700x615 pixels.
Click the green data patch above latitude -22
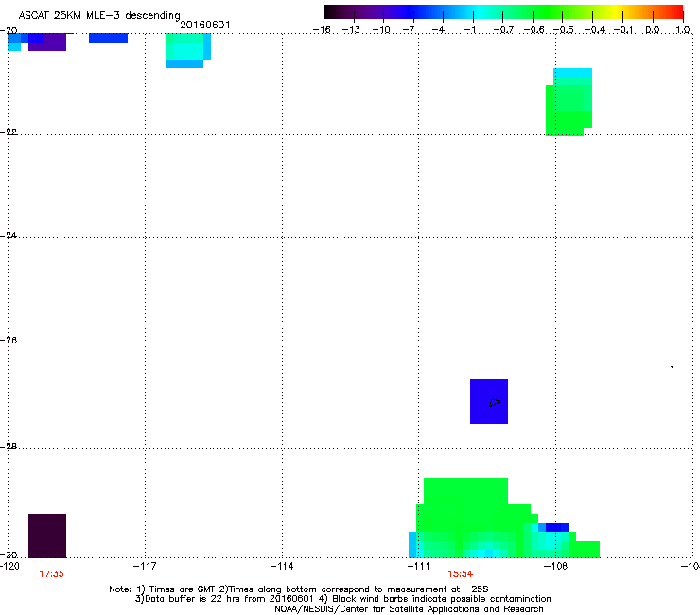click(x=569, y=102)
